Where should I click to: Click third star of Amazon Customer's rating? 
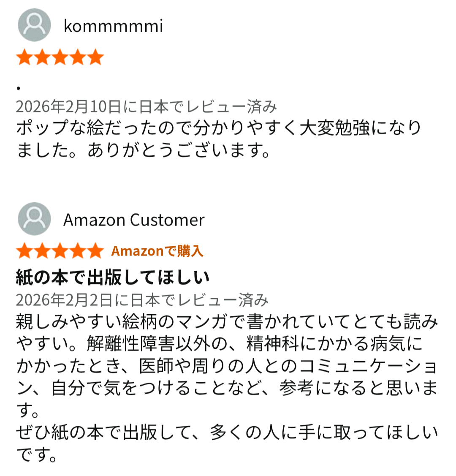pos(60,251)
